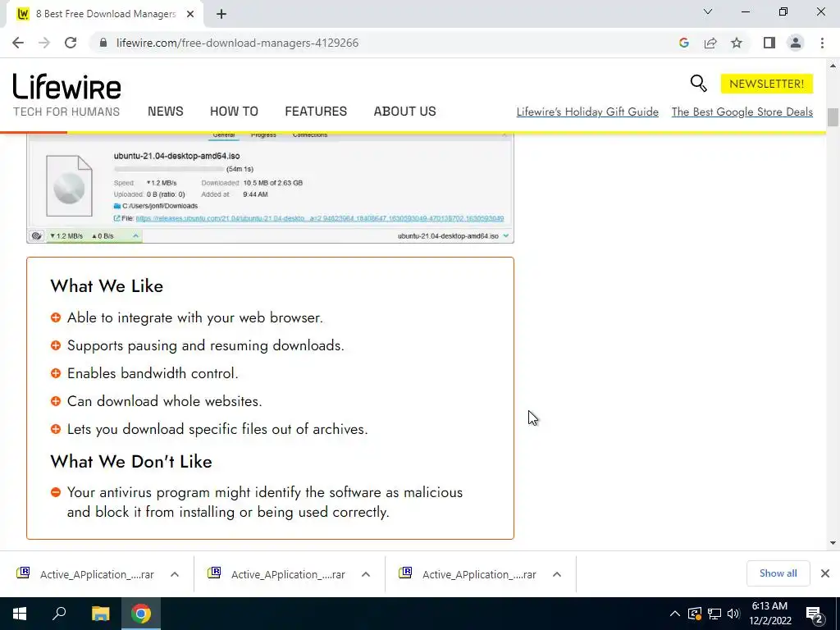Click the ubuntu ISO screenshot image
Screen dimensions: 840x630
[x=270, y=188]
